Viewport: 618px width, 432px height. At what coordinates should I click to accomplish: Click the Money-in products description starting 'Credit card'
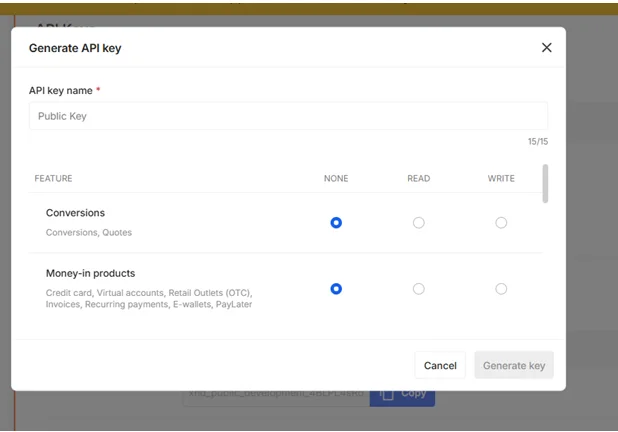coord(149,298)
